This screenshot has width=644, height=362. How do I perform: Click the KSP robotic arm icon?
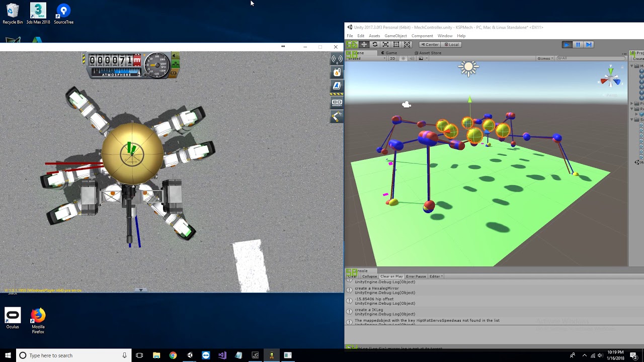[337, 116]
